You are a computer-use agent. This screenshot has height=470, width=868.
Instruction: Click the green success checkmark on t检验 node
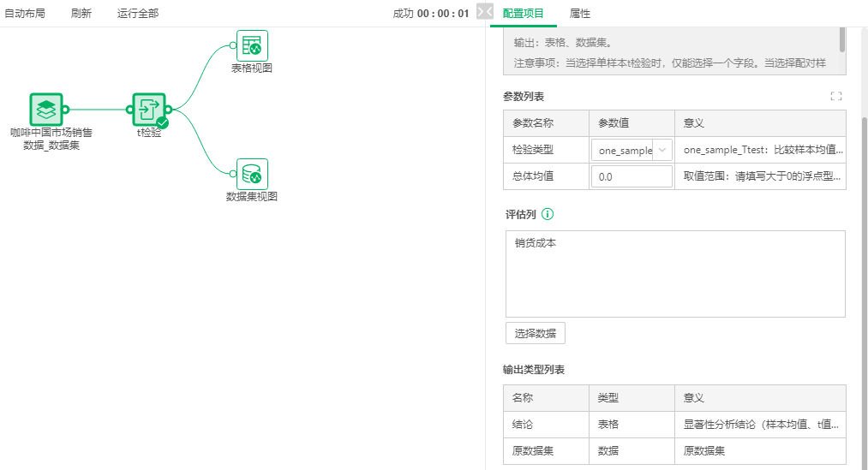[162, 122]
